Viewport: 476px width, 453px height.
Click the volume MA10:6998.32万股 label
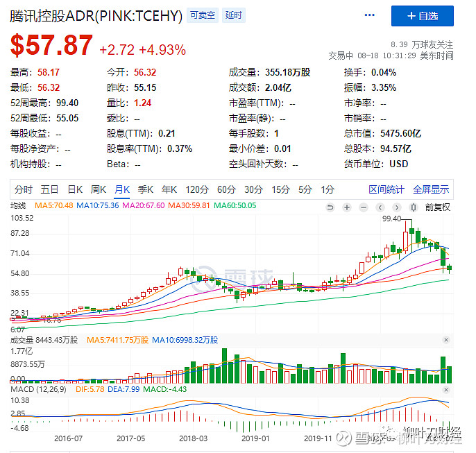pyautogui.click(x=185, y=340)
